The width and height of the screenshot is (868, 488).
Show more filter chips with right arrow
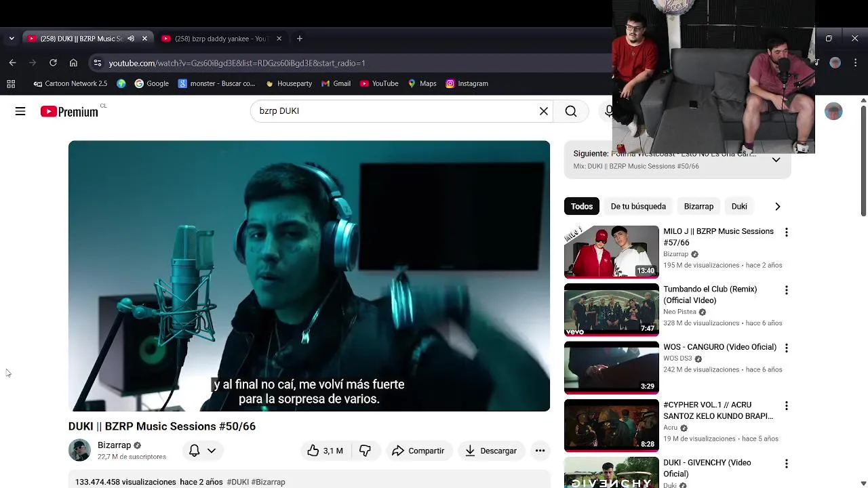[778, 206]
